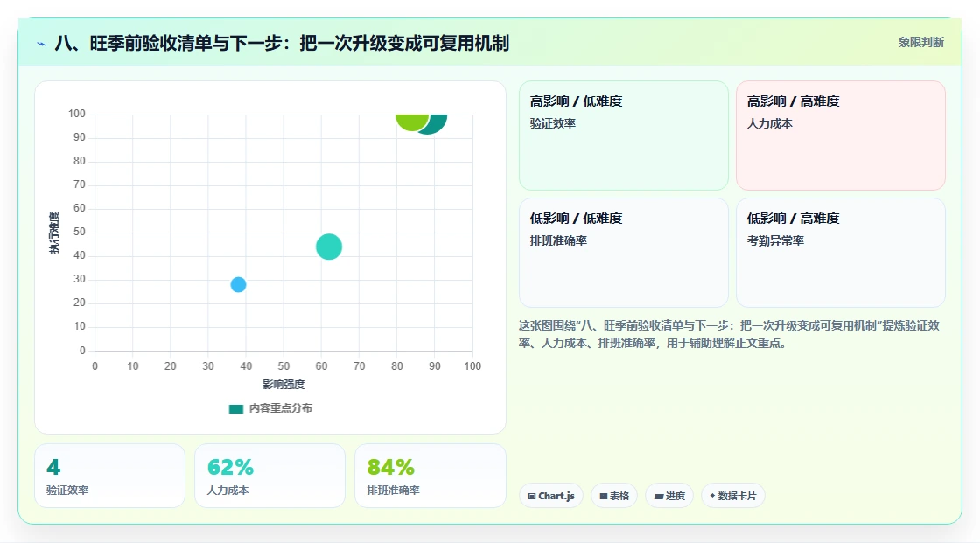Click the icon inside the 进度 chip
980x543 pixels.
659,497
